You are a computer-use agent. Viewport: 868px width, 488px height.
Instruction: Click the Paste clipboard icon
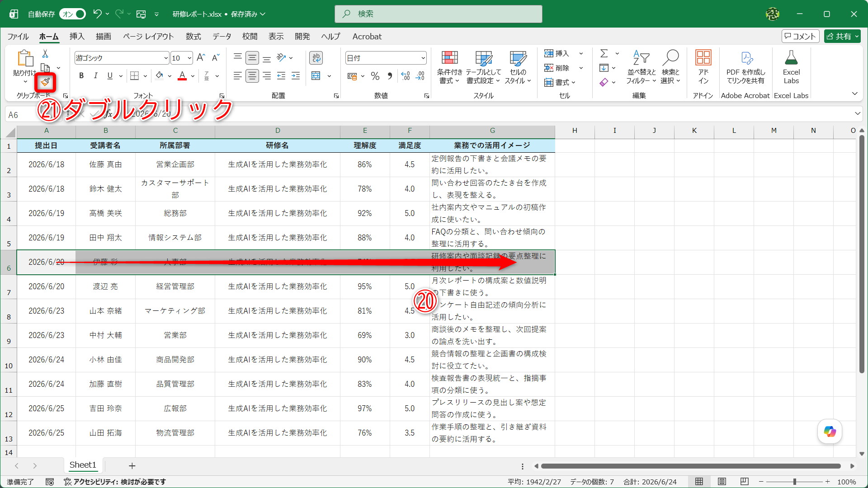(25, 58)
